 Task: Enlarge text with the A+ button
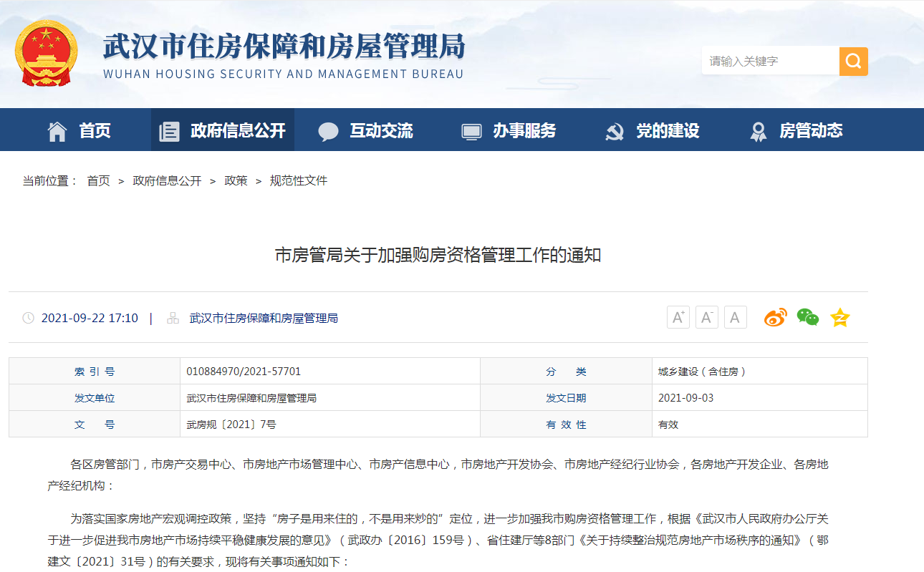click(678, 316)
